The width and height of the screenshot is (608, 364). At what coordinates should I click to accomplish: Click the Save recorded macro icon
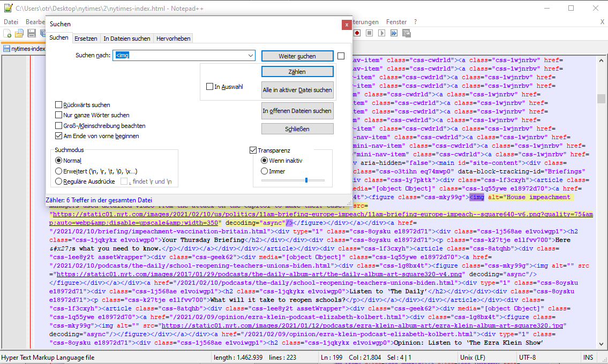pos(407,33)
